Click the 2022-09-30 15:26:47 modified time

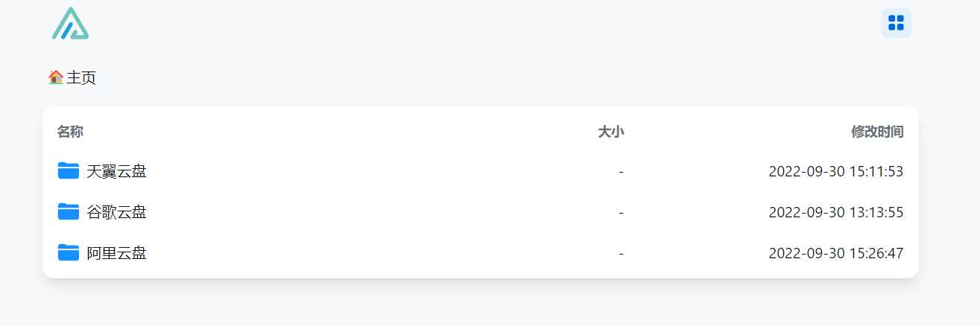click(x=836, y=253)
